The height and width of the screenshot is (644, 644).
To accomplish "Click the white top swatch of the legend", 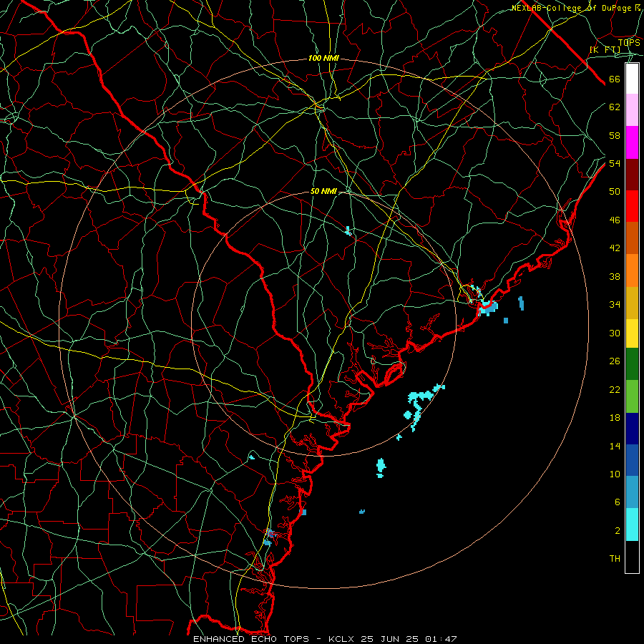I will tap(632, 79).
